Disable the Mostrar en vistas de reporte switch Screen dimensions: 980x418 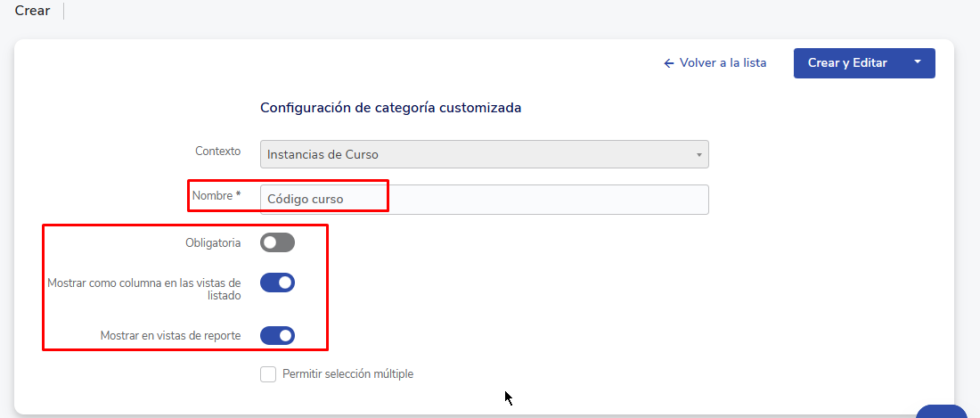(277, 335)
